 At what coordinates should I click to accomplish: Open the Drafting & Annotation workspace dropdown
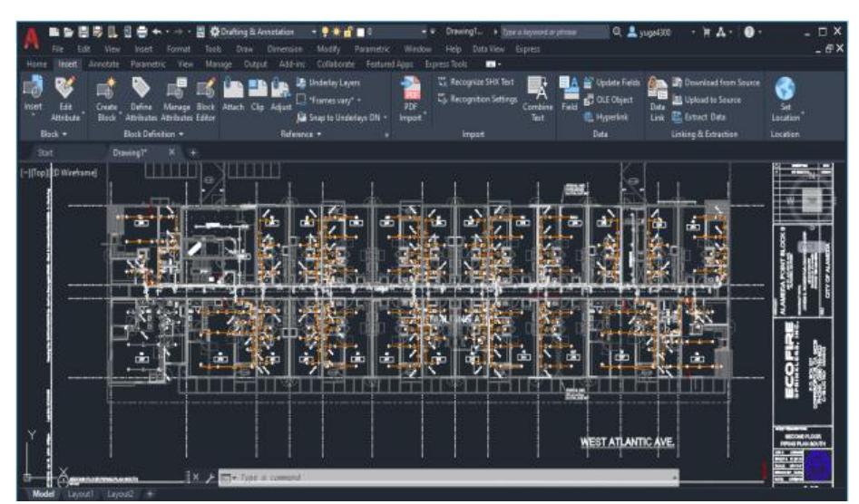pos(313,32)
